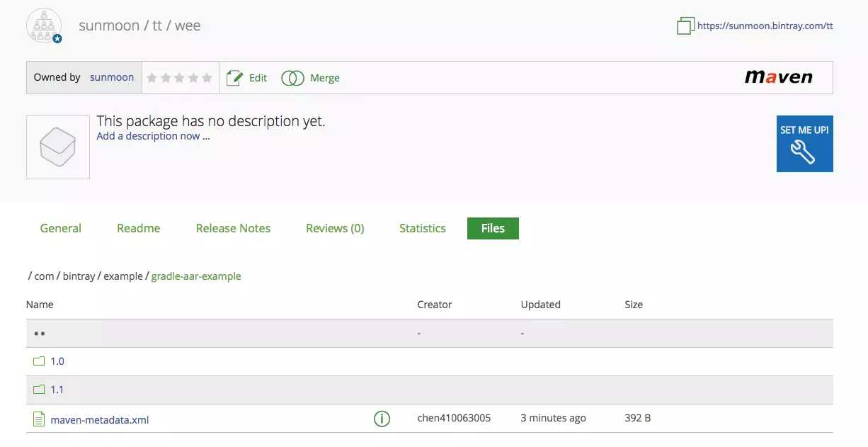Click the Owned by label

(x=57, y=77)
